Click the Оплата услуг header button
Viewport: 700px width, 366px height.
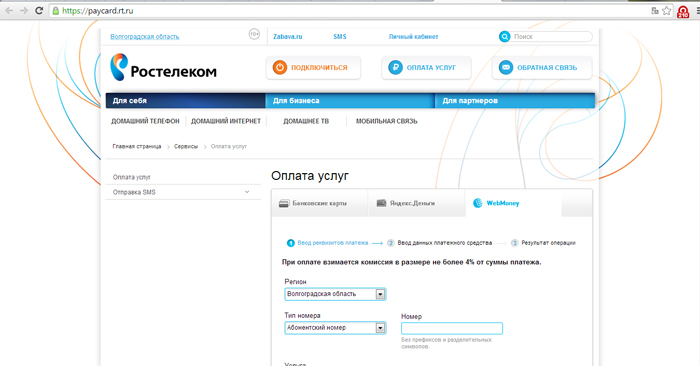tap(426, 67)
